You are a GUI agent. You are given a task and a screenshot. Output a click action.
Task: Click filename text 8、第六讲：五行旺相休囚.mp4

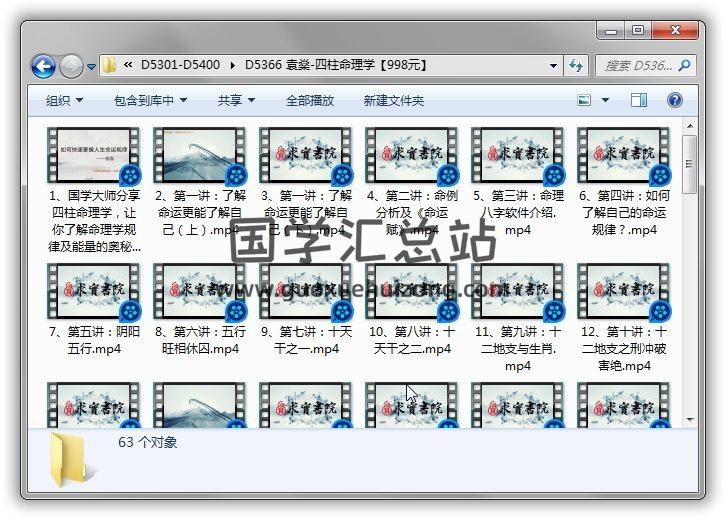tap(200, 340)
